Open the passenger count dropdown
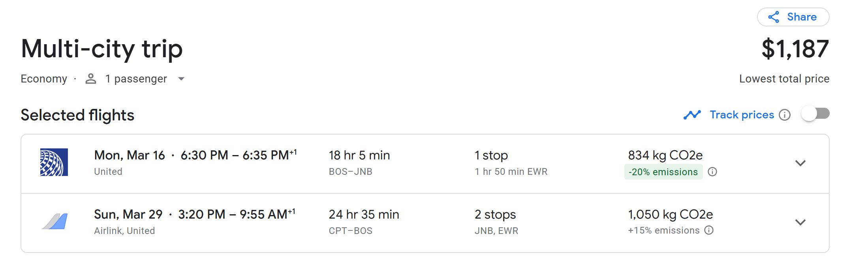This screenshot has width=868, height=262. point(181,79)
